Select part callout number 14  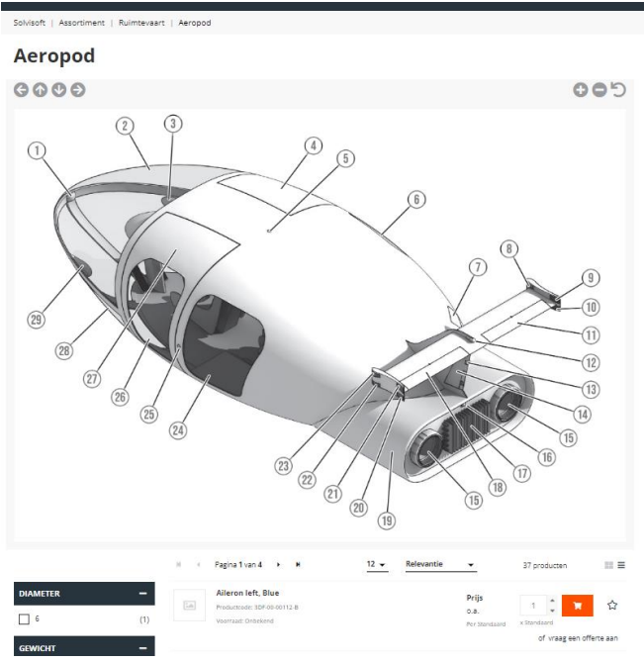click(583, 415)
